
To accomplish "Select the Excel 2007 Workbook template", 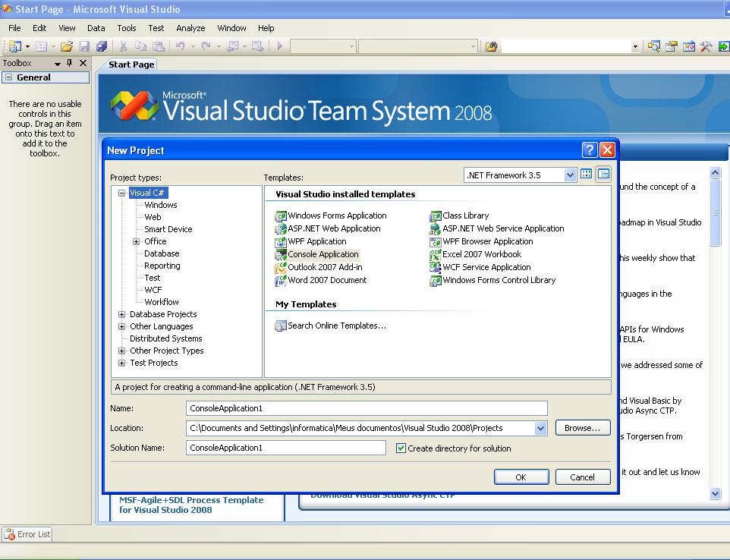I will [x=475, y=254].
